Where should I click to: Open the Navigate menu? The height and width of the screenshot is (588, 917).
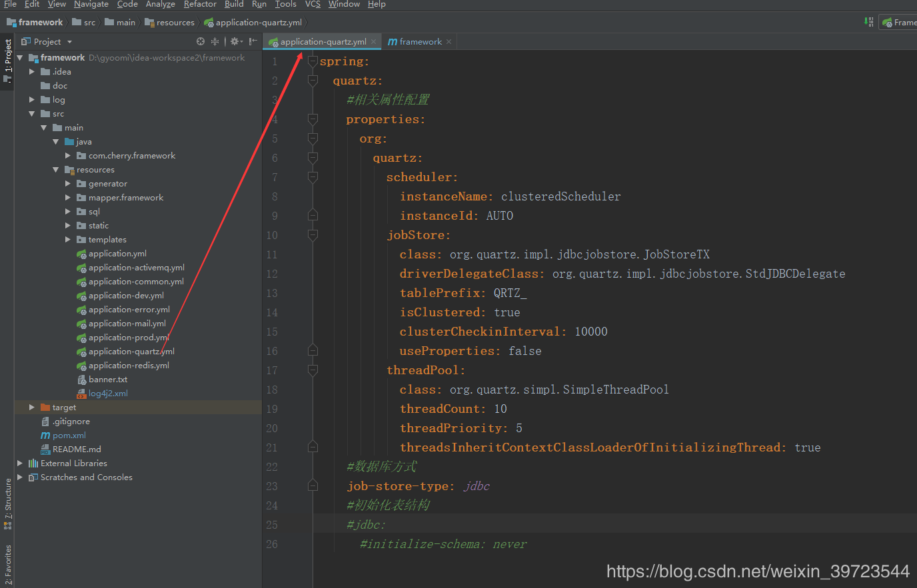(91, 4)
